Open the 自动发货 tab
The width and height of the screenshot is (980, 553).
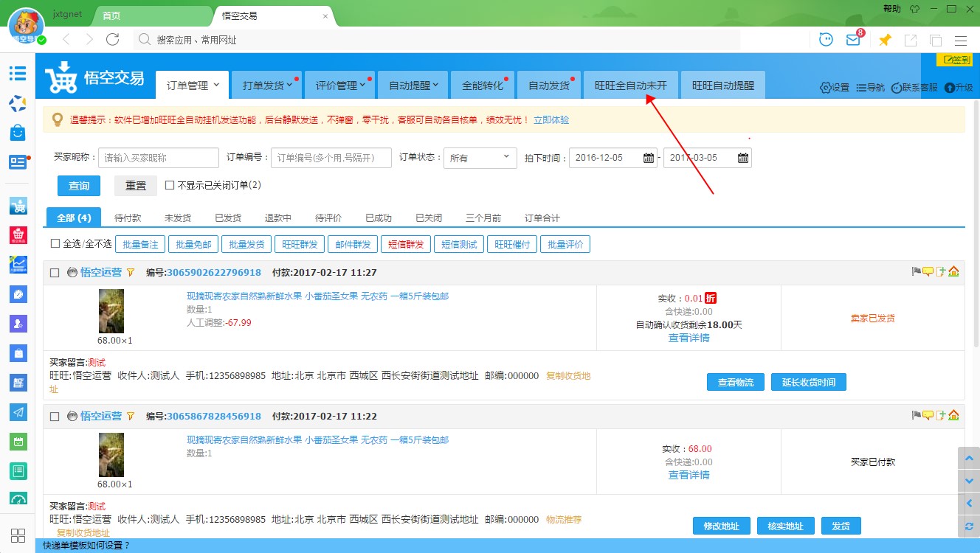point(549,85)
